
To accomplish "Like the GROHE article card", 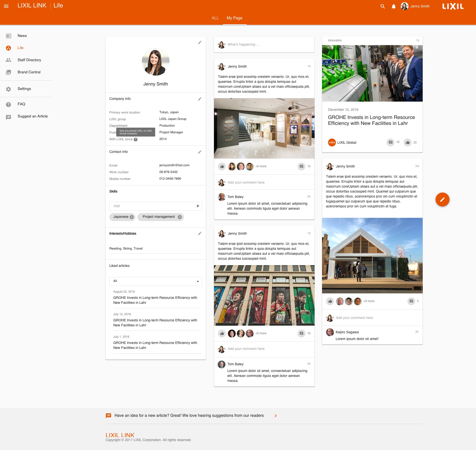I will coord(407,142).
